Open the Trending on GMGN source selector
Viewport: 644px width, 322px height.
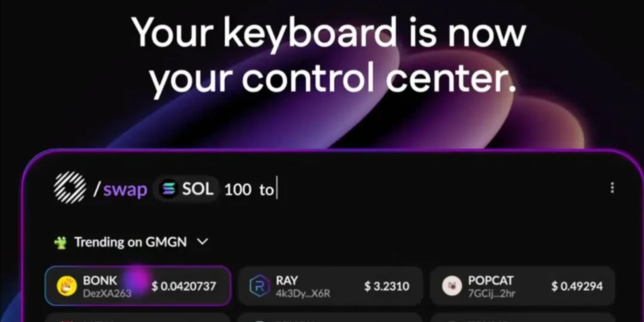click(x=131, y=242)
